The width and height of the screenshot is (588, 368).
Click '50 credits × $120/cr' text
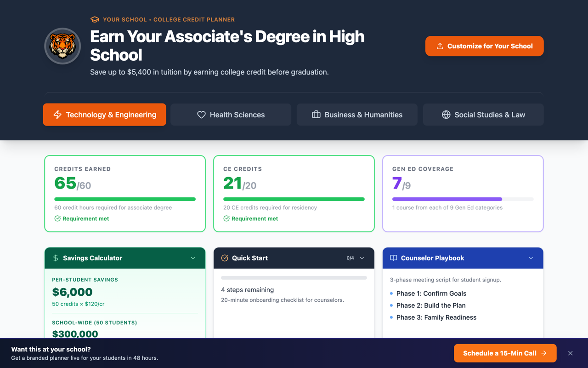(x=78, y=304)
